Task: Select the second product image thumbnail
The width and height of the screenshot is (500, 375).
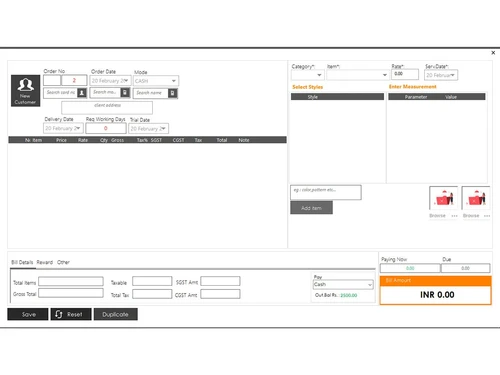Action: [x=476, y=197]
